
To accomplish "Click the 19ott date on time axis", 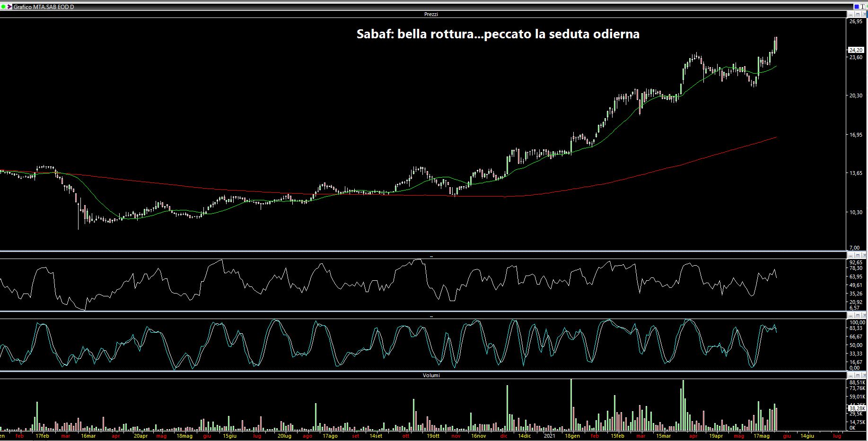I will click(x=433, y=436).
